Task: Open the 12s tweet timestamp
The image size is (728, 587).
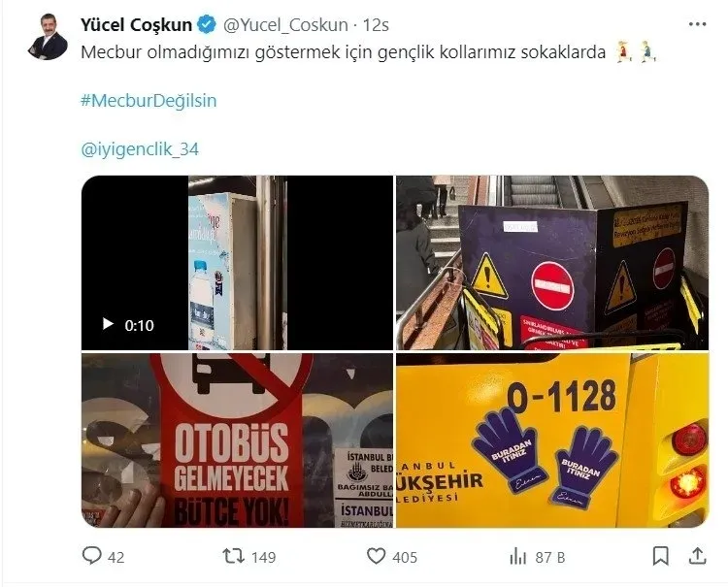Action: (376, 25)
